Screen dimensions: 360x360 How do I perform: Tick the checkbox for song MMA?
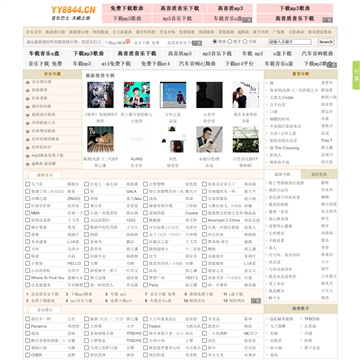(x=28, y=213)
